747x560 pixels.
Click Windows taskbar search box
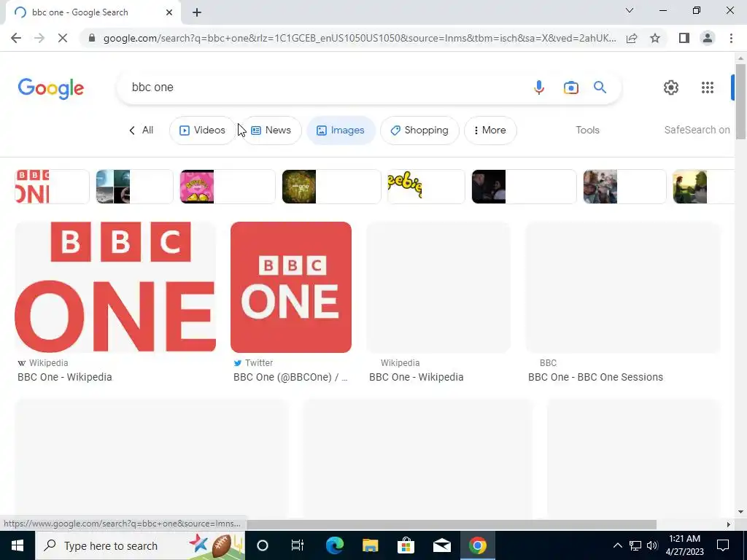click(139, 545)
